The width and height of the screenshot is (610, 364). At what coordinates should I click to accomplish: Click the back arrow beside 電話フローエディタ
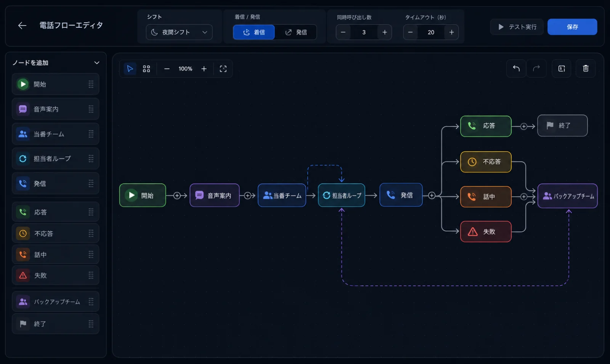click(22, 26)
